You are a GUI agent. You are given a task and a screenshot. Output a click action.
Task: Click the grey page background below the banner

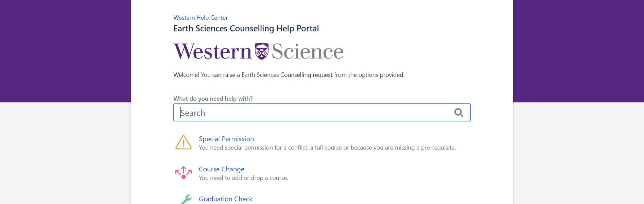click(x=65, y=153)
